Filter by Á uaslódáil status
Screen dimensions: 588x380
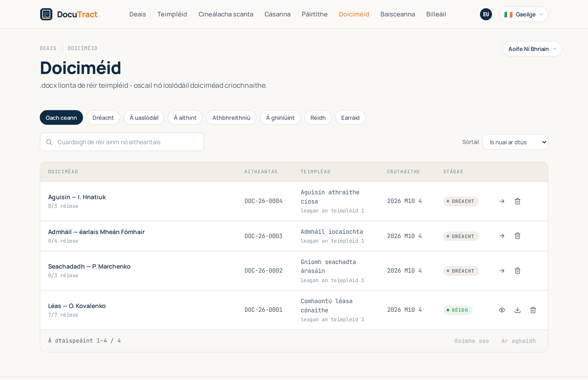point(144,117)
